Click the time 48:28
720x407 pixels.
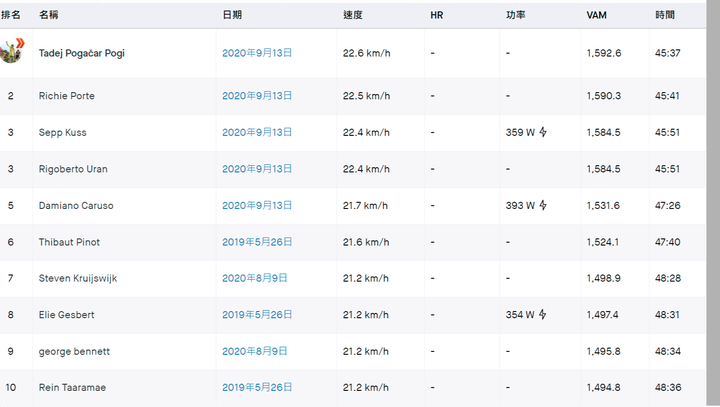668,278
